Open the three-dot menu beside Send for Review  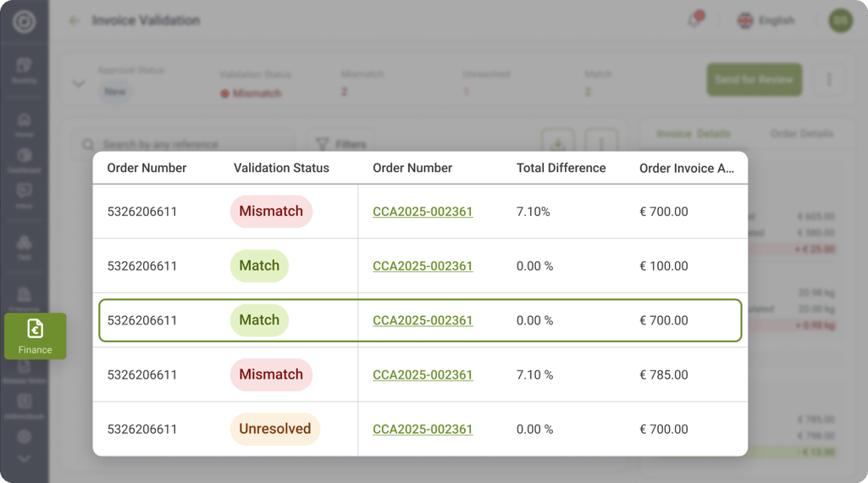(829, 79)
